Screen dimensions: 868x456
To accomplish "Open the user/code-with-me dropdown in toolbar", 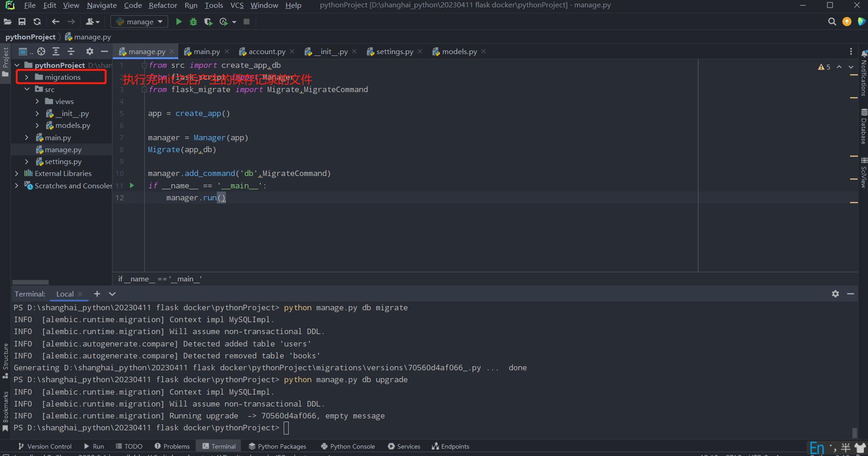I will point(93,22).
